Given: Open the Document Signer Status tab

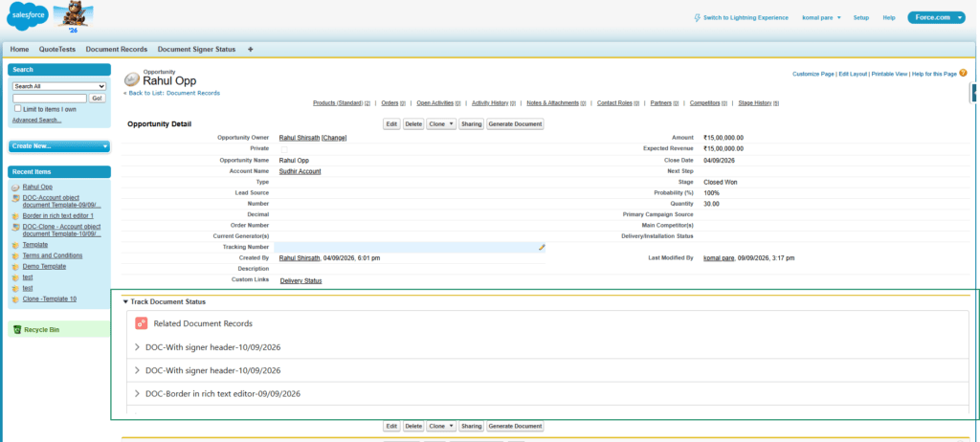Looking at the screenshot, I should (196, 49).
